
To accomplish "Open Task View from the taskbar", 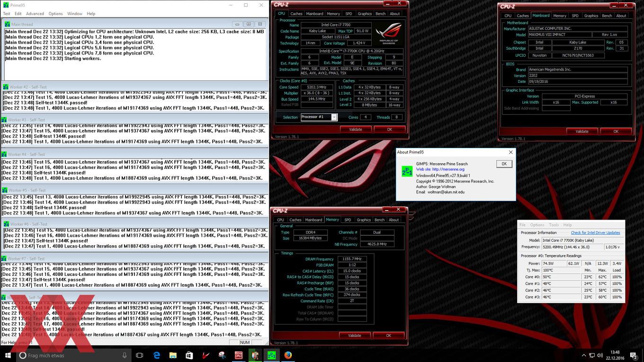I will 139,355.
